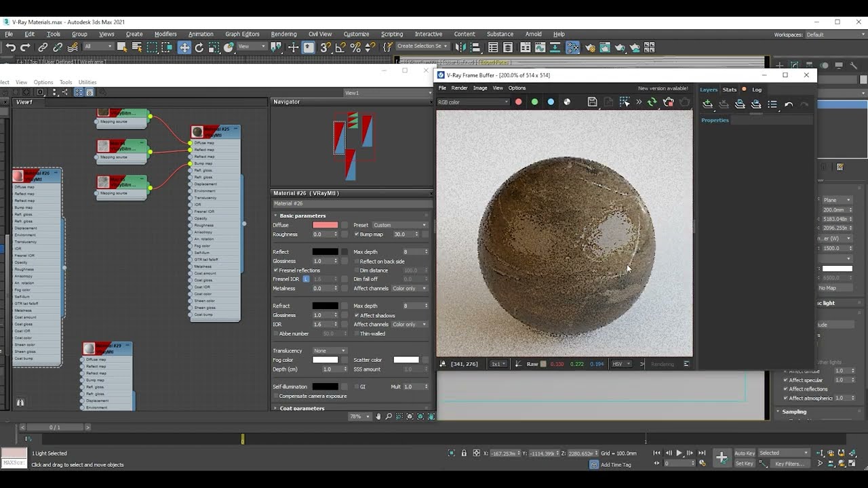868x488 pixels.
Task: Enable the Thin-walled checkbox
Action: (x=357, y=333)
